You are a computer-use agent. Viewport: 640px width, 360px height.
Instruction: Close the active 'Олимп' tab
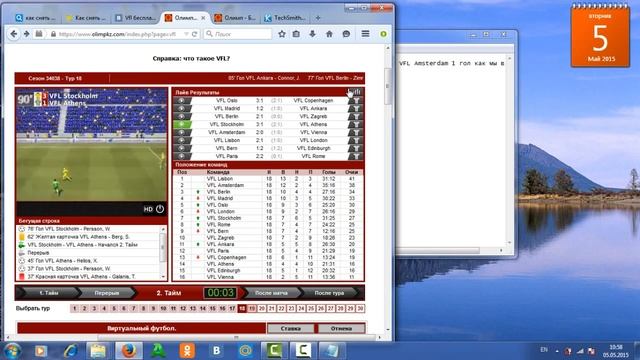(203, 18)
